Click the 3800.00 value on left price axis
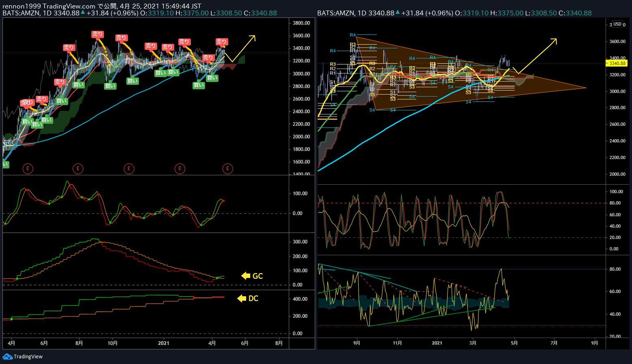632x364 pixels. [301, 23]
